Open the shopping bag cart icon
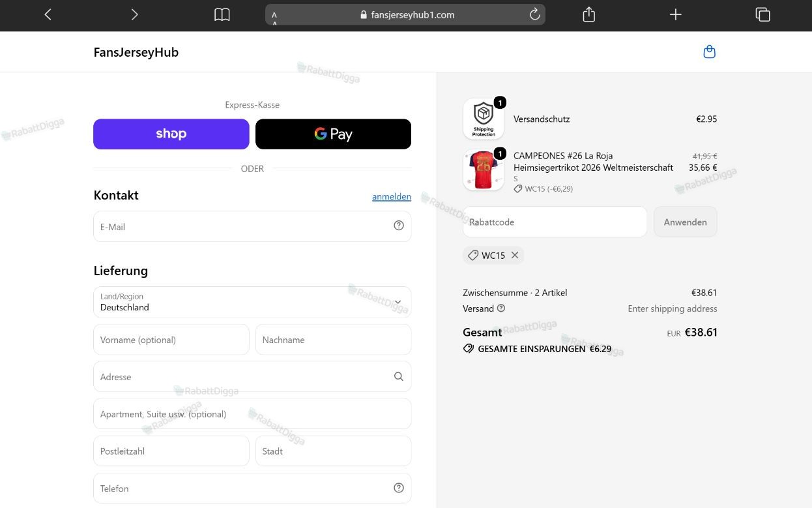 710,52
